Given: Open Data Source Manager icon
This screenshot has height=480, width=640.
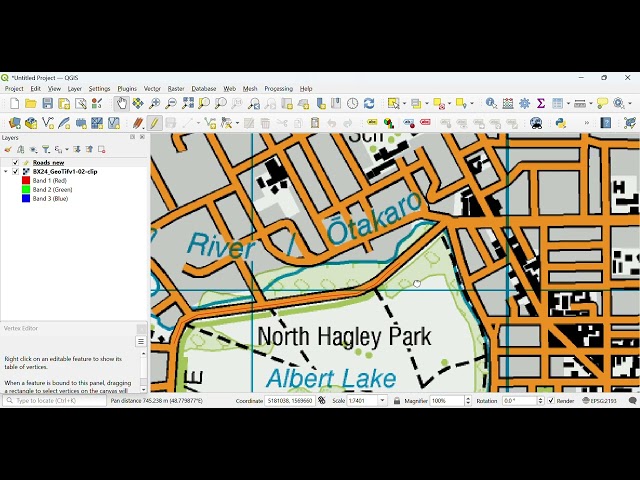Looking at the screenshot, I should pyautogui.click(x=14, y=123).
